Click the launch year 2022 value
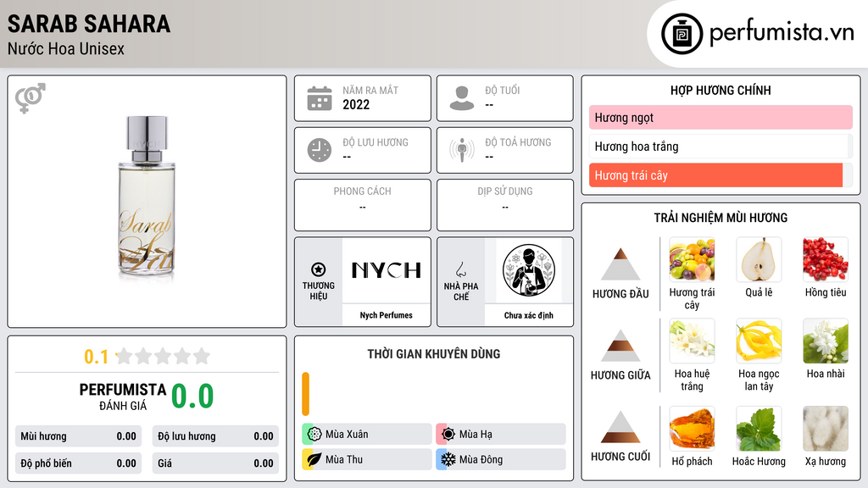Image resolution: width=868 pixels, height=488 pixels. (356, 104)
